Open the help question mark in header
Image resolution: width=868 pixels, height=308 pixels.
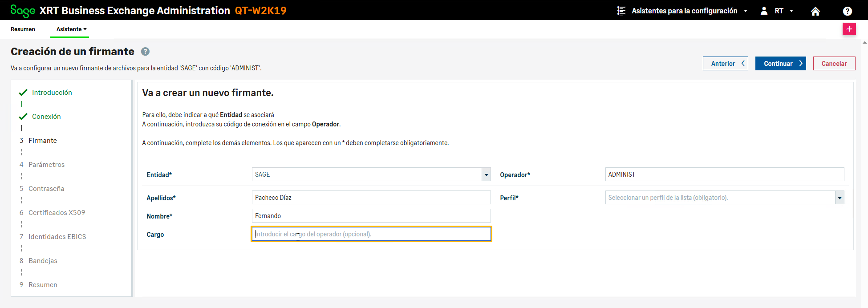[847, 11]
